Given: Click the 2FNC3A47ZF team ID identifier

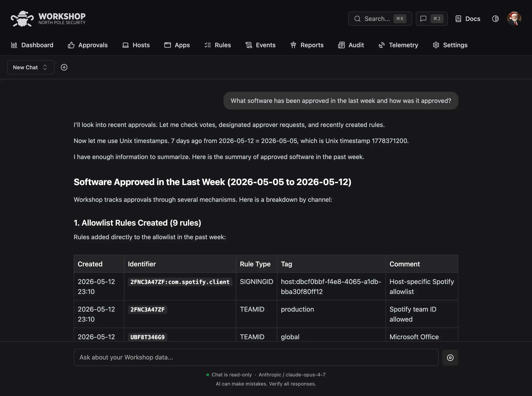Looking at the screenshot, I should 148,309.
